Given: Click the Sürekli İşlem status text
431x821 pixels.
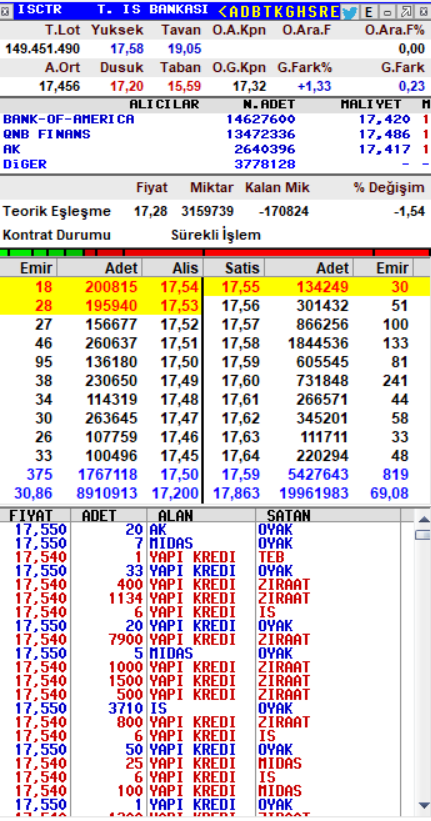Looking at the screenshot, I should tap(215, 235).
